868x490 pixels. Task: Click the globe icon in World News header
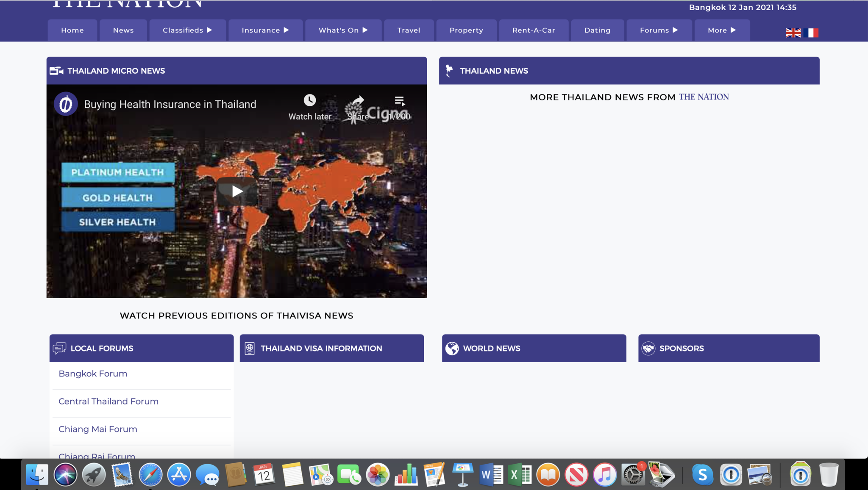coord(452,348)
